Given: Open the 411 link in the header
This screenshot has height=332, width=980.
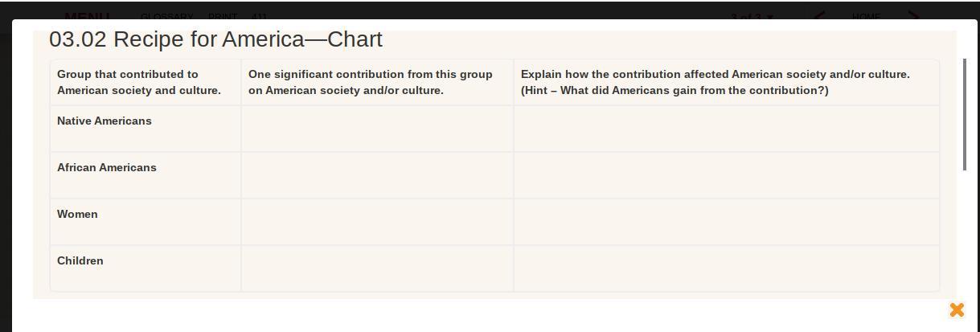Looking at the screenshot, I should 259,16.
